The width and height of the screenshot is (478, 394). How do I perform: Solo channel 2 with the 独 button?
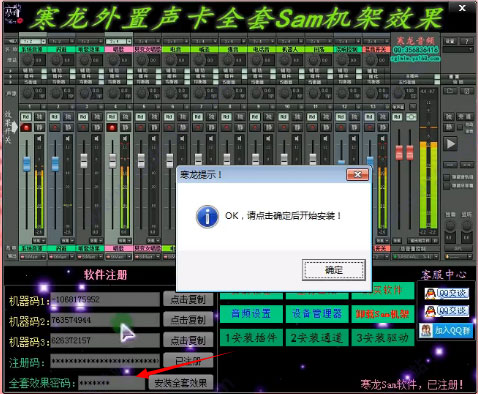(x=68, y=117)
